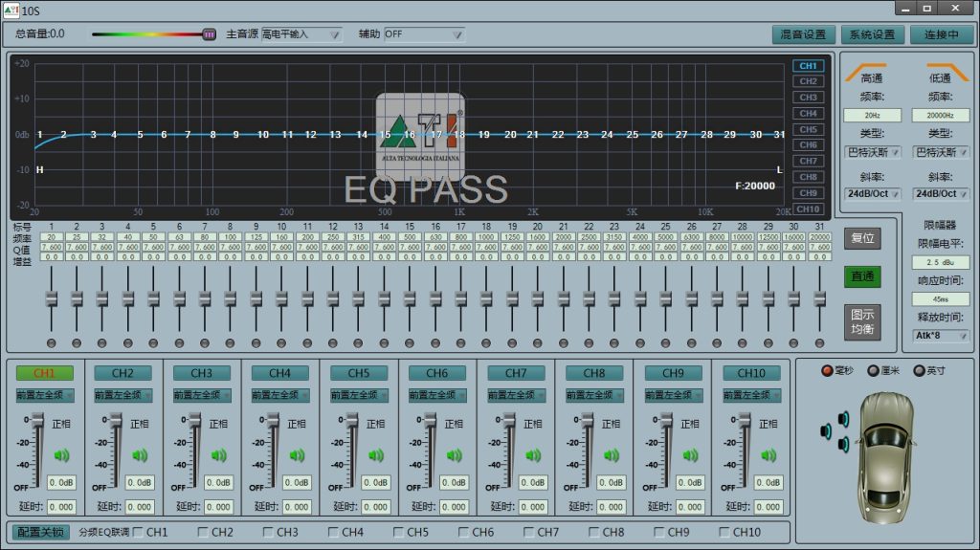Click the car image in speaker layout
980x550 pixels.
pos(885,457)
